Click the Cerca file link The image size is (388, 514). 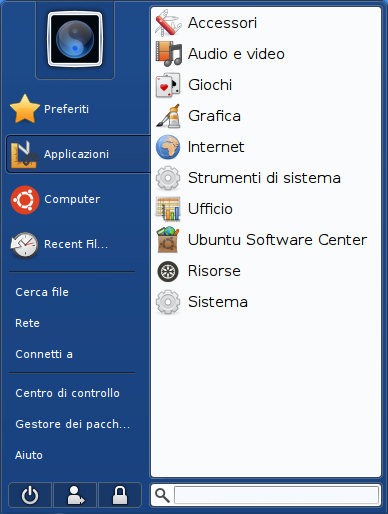click(x=42, y=292)
